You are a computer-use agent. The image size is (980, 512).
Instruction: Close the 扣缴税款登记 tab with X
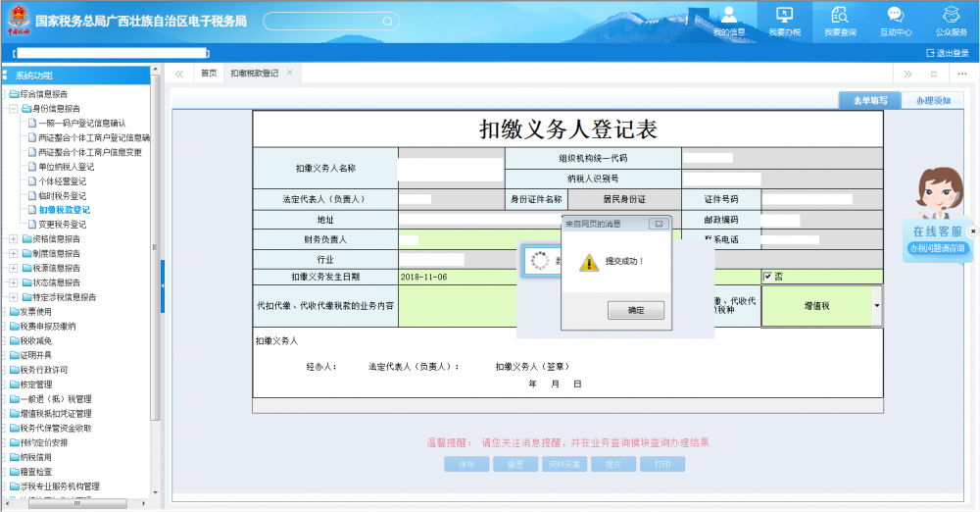click(x=290, y=73)
